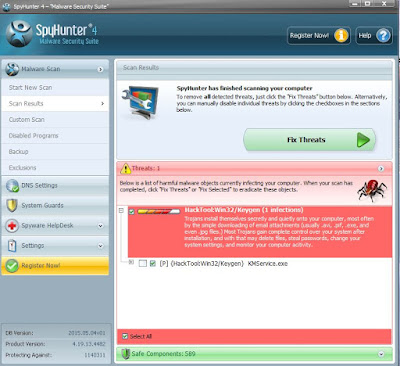The image size is (400, 366).
Task: Click the SpyHunter title bar app icon
Action: coord(6,6)
